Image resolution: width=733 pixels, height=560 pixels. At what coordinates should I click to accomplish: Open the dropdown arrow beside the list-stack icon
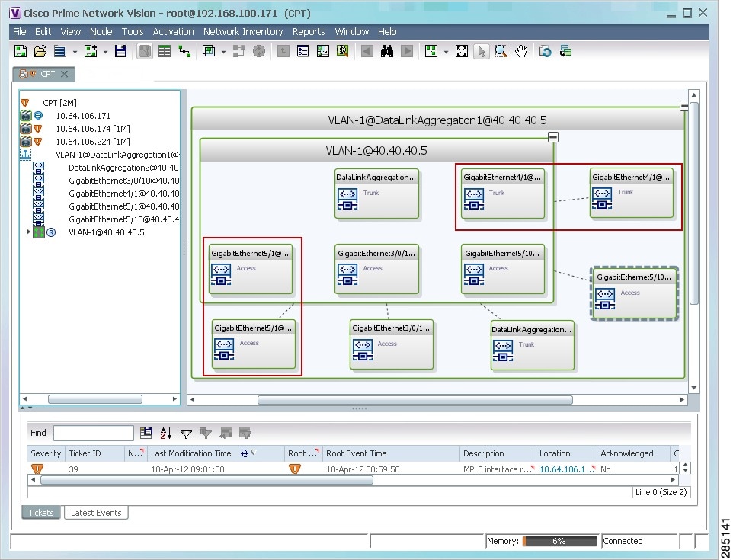point(75,51)
